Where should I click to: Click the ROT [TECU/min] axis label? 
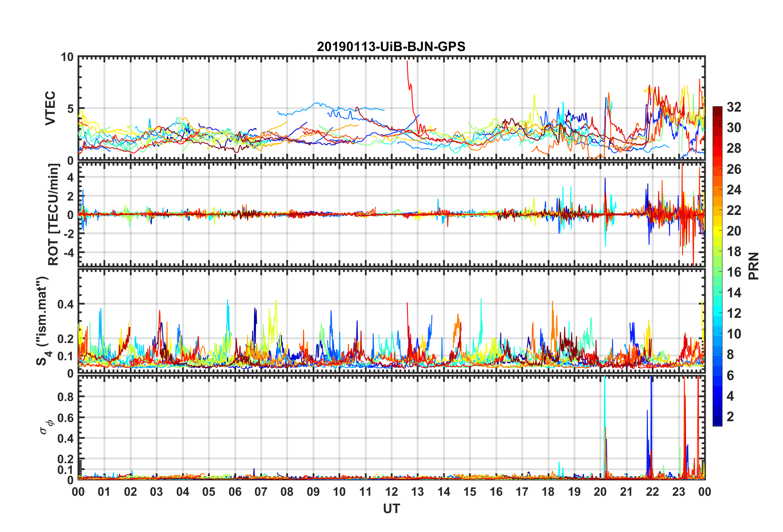(x=54, y=214)
